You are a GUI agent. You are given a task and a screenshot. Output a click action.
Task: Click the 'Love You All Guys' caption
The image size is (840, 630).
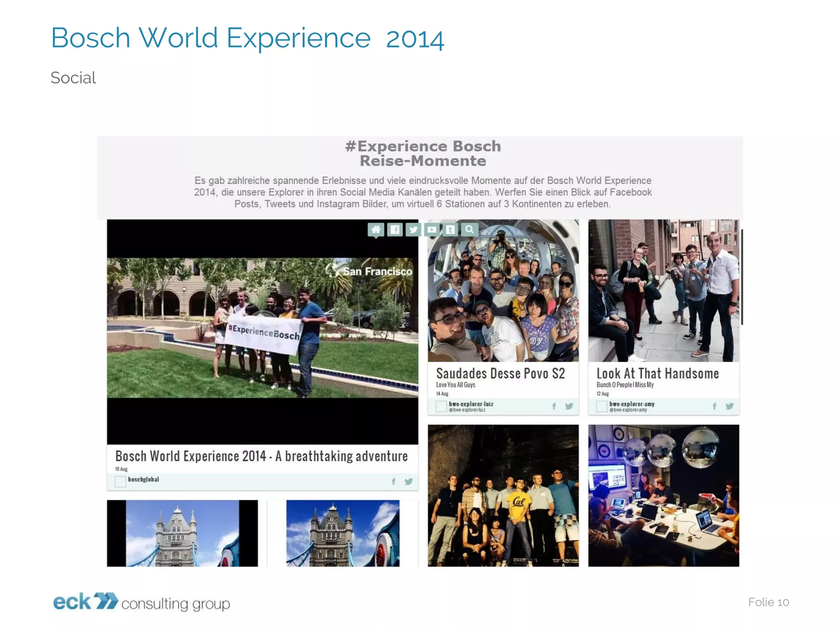[x=456, y=385]
